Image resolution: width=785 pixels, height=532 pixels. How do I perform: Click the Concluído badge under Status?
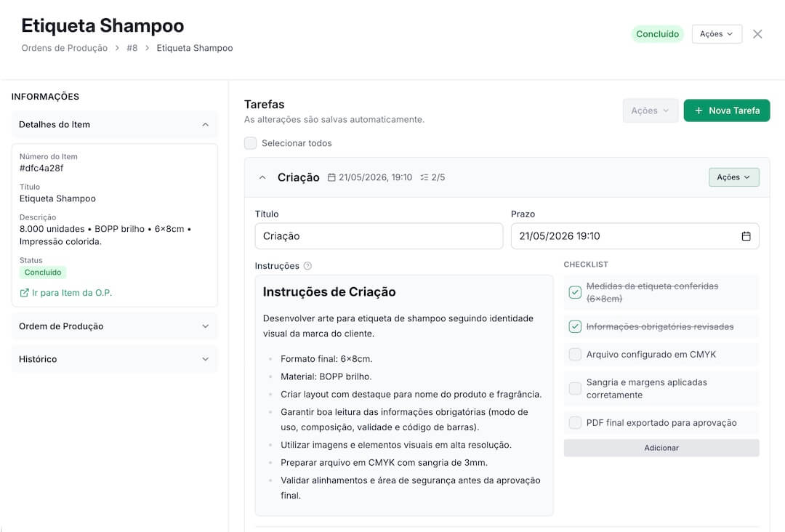click(x=43, y=273)
